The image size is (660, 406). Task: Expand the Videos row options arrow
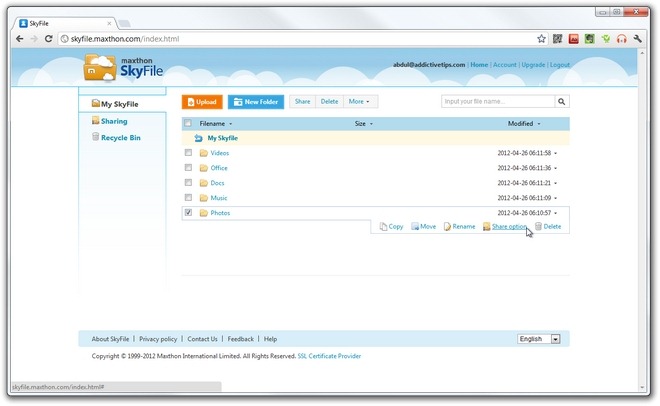[556, 154]
